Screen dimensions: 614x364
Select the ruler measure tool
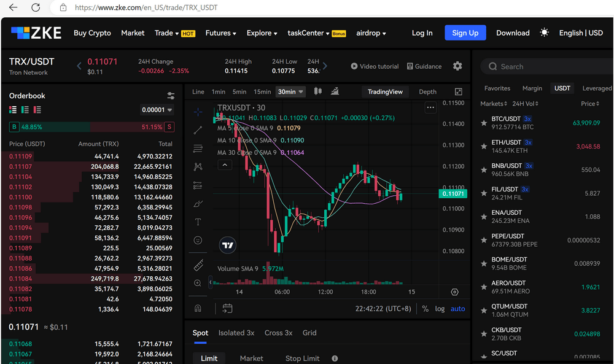[198, 265]
